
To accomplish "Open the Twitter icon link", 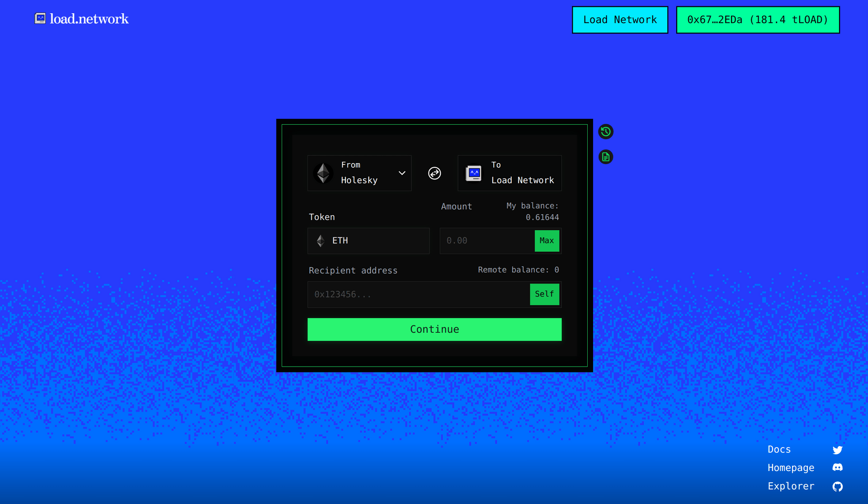I will 837,450.
